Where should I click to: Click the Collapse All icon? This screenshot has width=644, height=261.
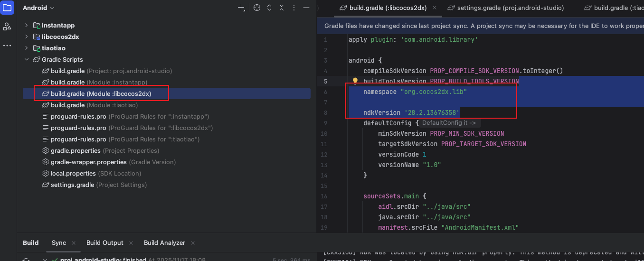click(282, 8)
